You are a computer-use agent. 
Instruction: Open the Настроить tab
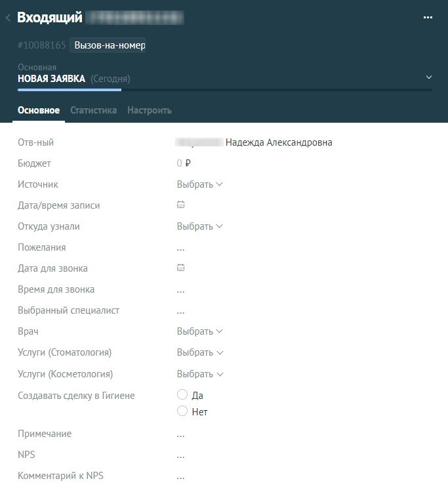pyautogui.click(x=150, y=110)
